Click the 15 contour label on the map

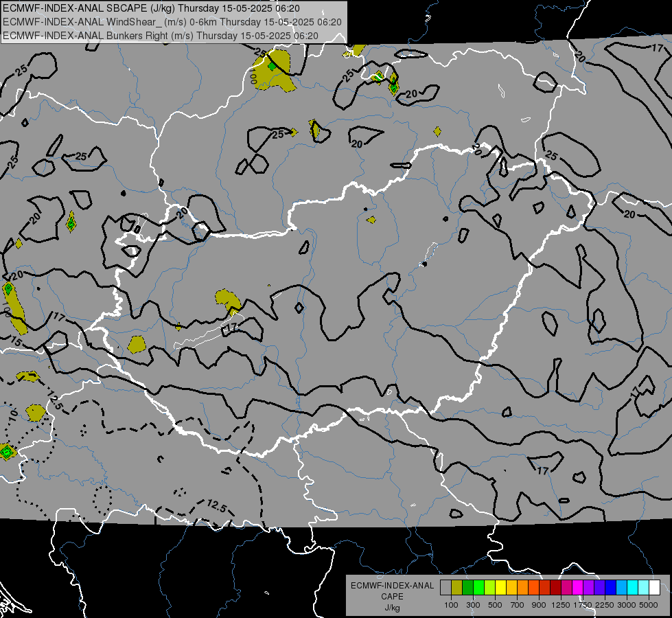coord(16,342)
